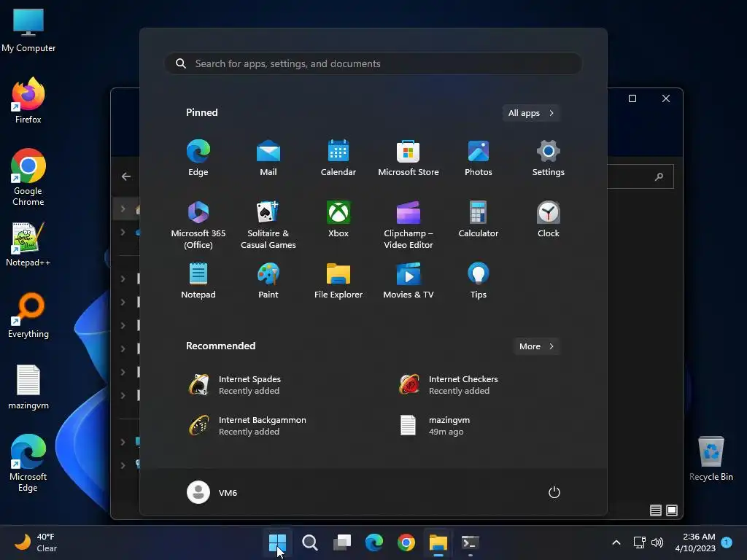The height and width of the screenshot is (560, 747).
Task: Launch the Calculator app
Action: [479, 219]
